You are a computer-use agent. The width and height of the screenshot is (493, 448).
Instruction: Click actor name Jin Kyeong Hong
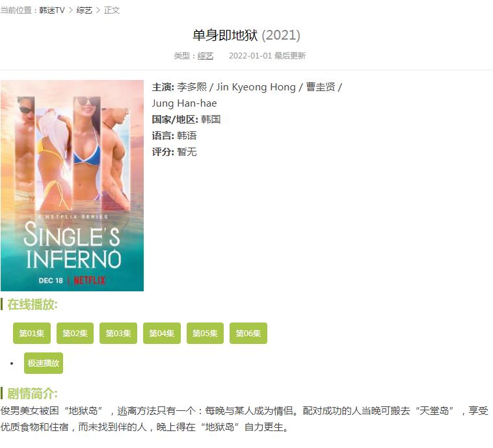(x=256, y=86)
